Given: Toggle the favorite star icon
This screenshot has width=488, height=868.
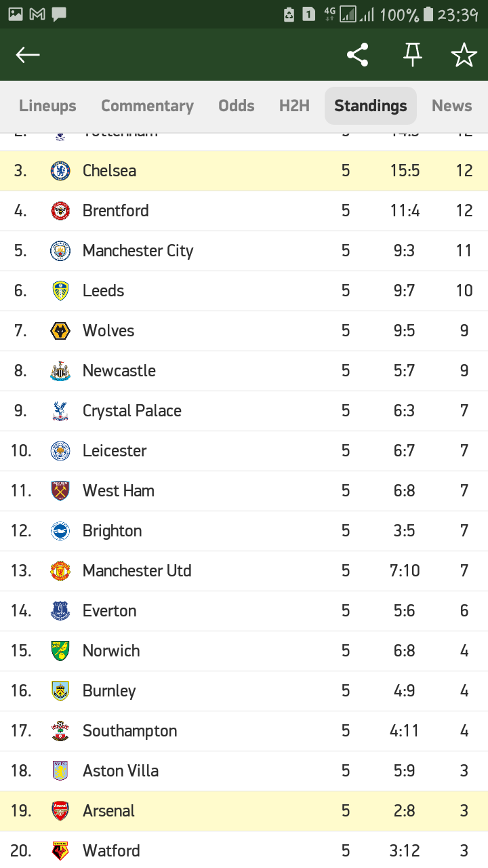Looking at the screenshot, I should pos(464,55).
